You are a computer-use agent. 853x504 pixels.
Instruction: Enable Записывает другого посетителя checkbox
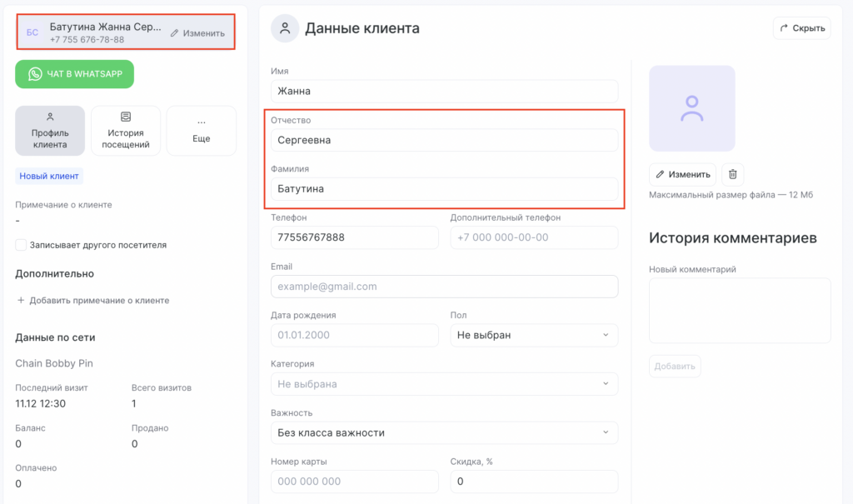point(21,245)
